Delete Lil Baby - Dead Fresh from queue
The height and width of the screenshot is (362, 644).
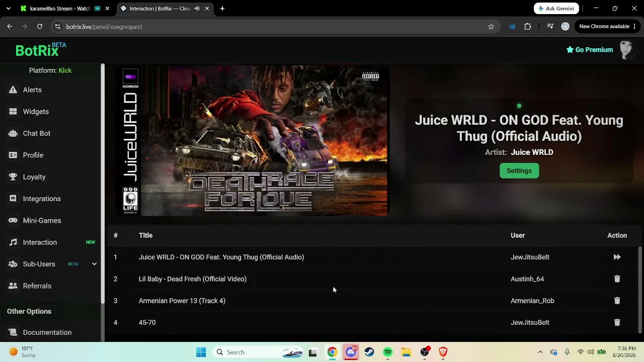(617, 279)
